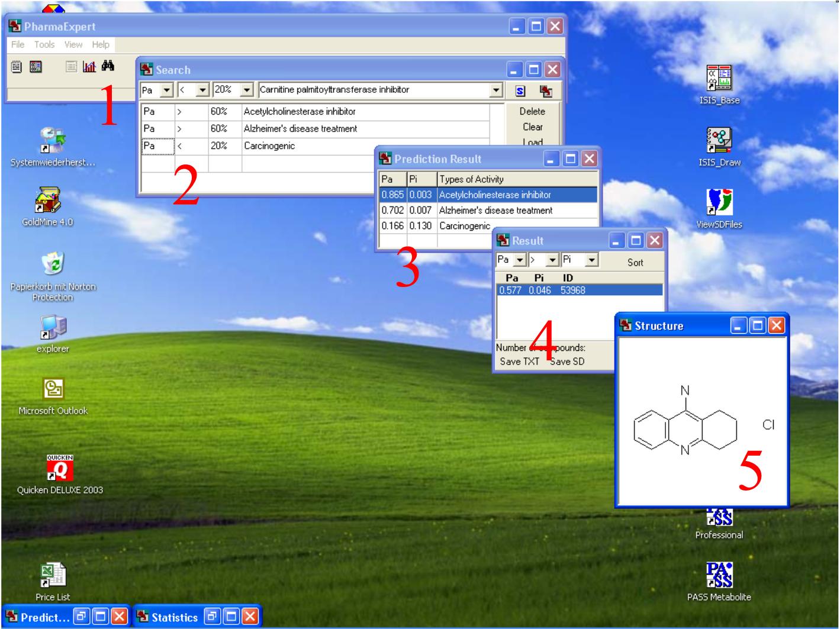Click Save TXT in Result window
Viewport: 840px width, 629px height.
pos(520,362)
